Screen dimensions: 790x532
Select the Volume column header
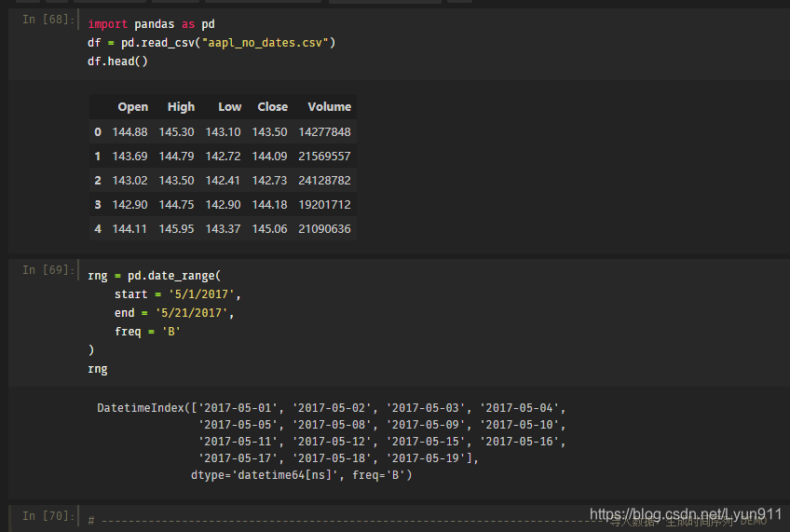330,107
